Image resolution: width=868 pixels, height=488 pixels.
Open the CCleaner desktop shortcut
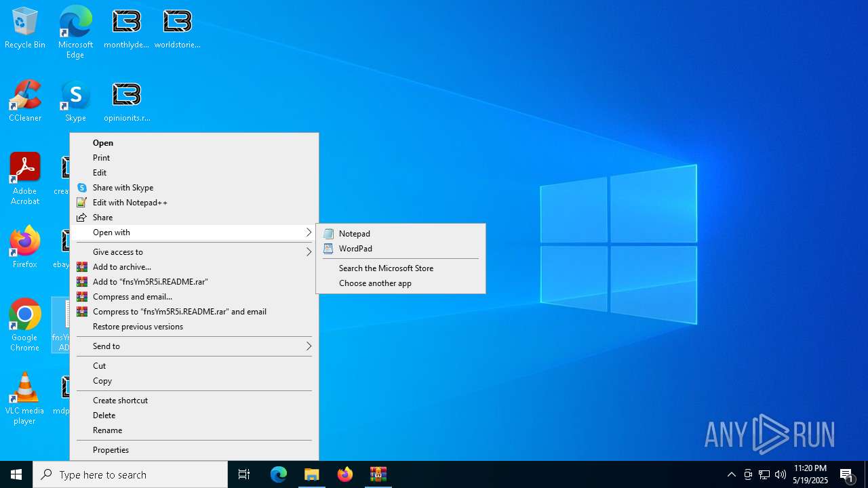tap(25, 102)
